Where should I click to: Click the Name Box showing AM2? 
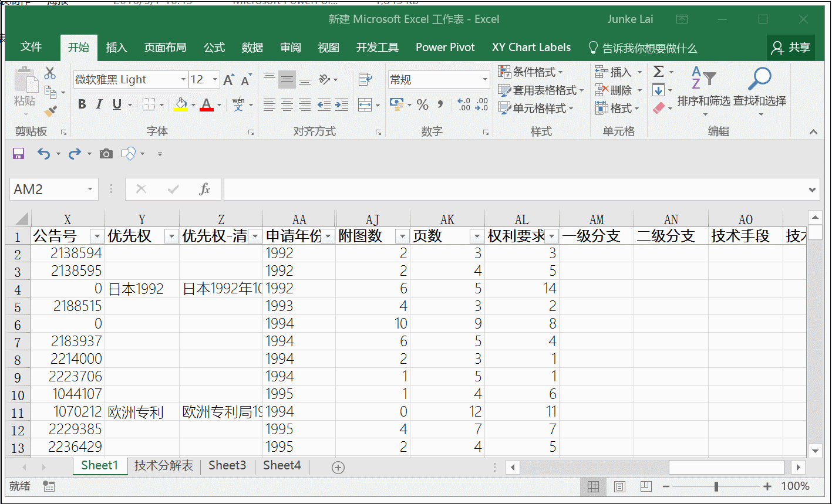pyautogui.click(x=47, y=190)
